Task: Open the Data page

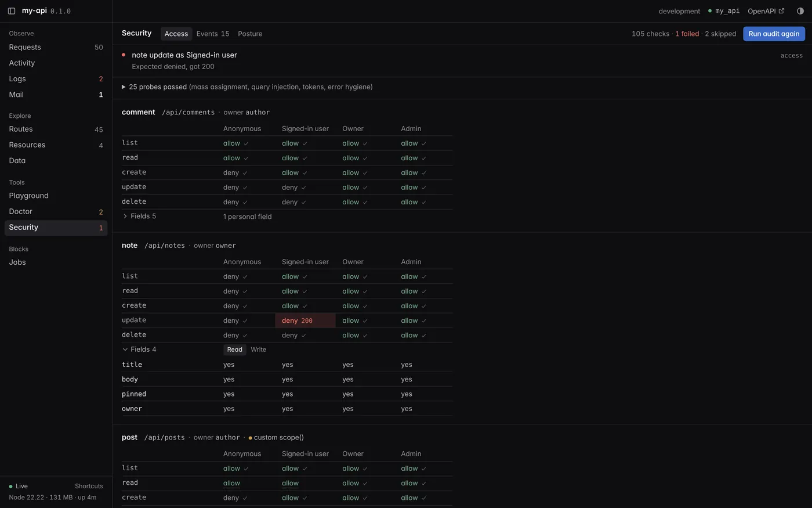Action: point(56,160)
